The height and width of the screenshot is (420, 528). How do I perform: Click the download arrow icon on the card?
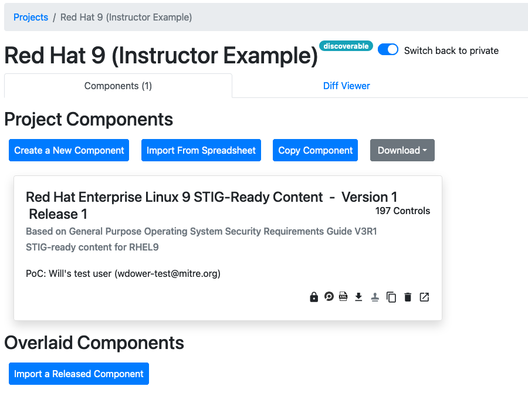point(359,297)
